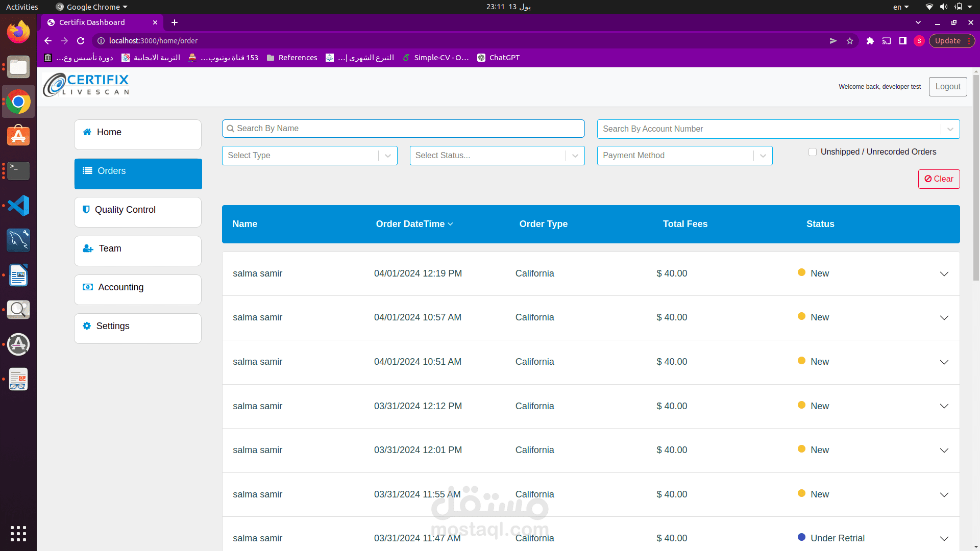Open a new browser tab

coord(175,22)
